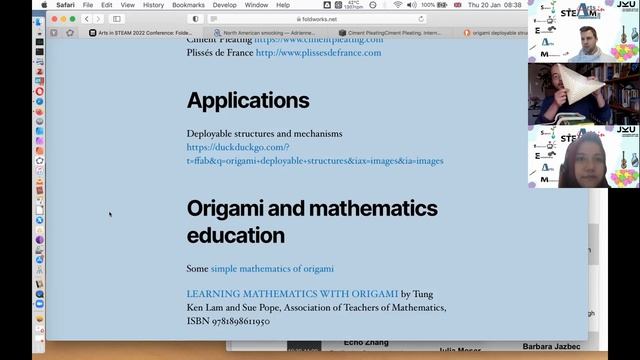Click the volume icon in menu bar

[x=412, y=5]
